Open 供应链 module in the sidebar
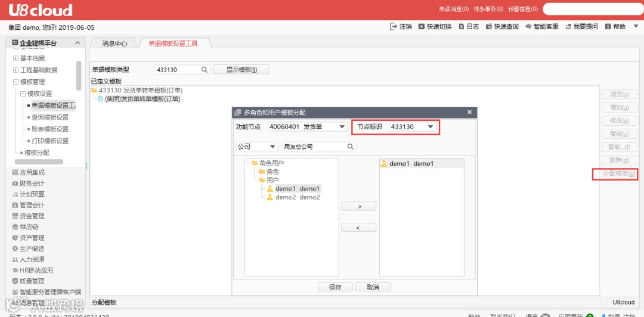 coord(25,226)
